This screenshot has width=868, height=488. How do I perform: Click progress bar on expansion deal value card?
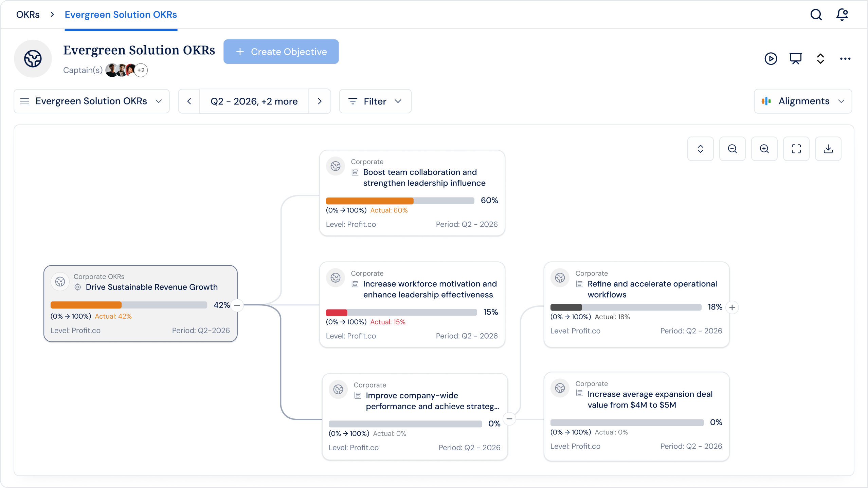click(627, 423)
